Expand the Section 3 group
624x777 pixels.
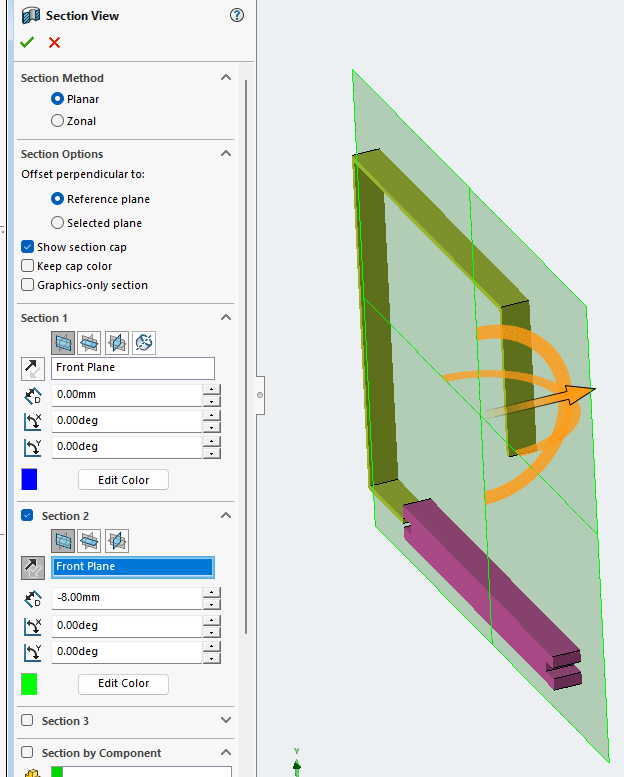[x=226, y=721]
